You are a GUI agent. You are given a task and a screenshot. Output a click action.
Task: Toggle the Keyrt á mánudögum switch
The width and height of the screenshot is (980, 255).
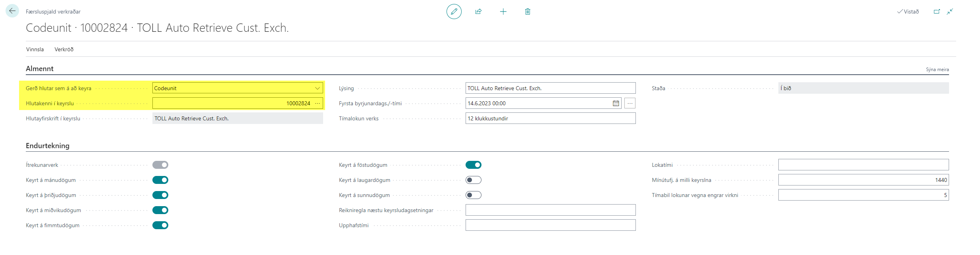coord(160,180)
